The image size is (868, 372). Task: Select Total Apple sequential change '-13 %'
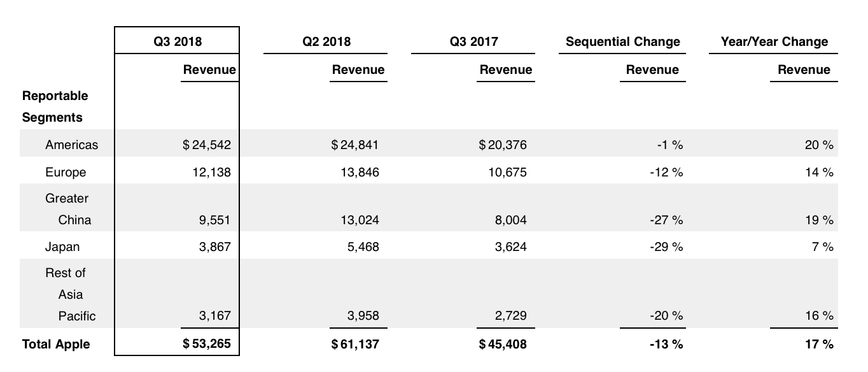pos(667,344)
